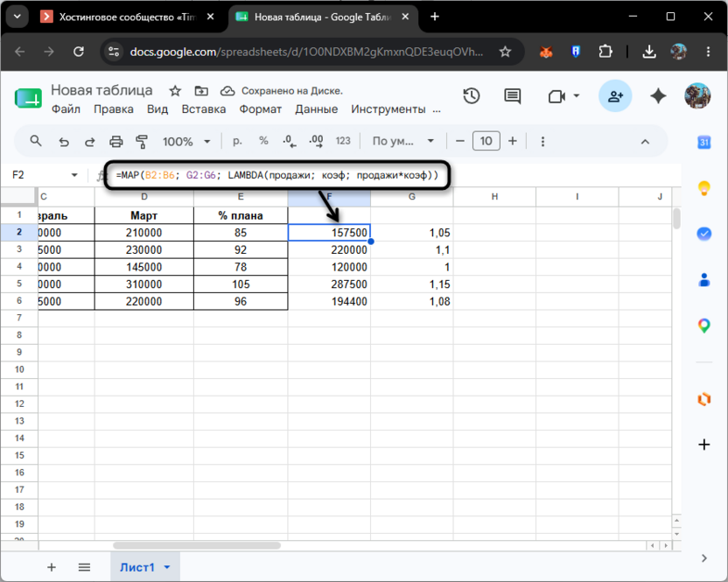This screenshot has height=582, width=728.
Task: Open the Лист1 tab dropdown arrow
Action: [x=167, y=567]
